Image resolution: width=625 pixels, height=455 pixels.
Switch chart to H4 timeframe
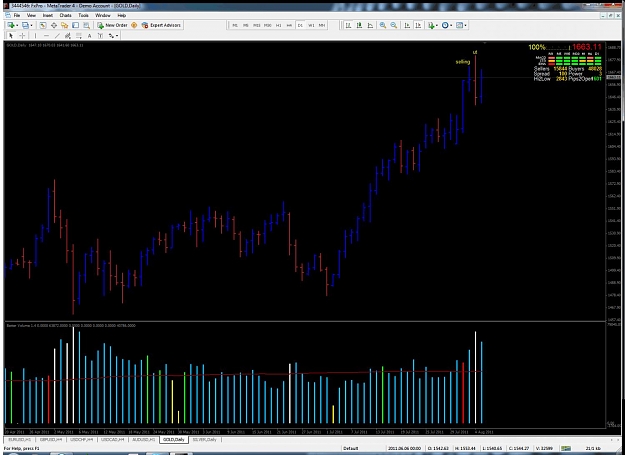(x=289, y=25)
